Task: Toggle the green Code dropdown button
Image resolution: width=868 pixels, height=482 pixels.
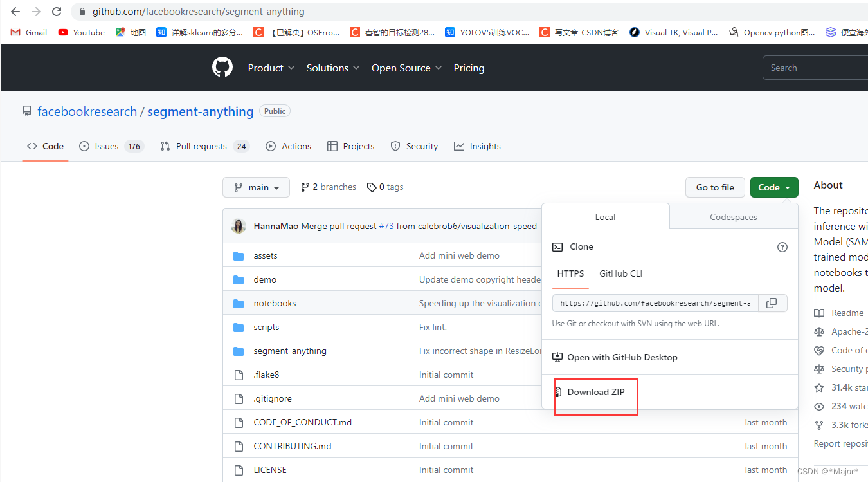Action: tap(774, 187)
